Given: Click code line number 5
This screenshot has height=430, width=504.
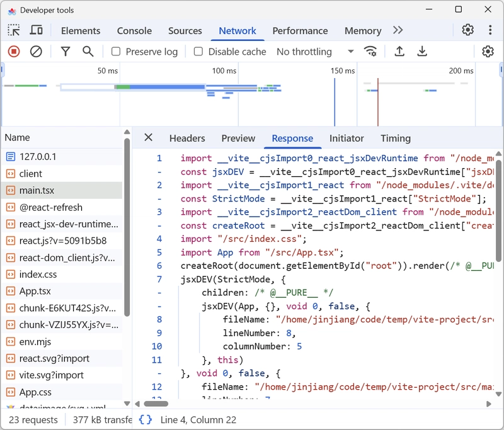Looking at the screenshot, I should pyautogui.click(x=159, y=252).
